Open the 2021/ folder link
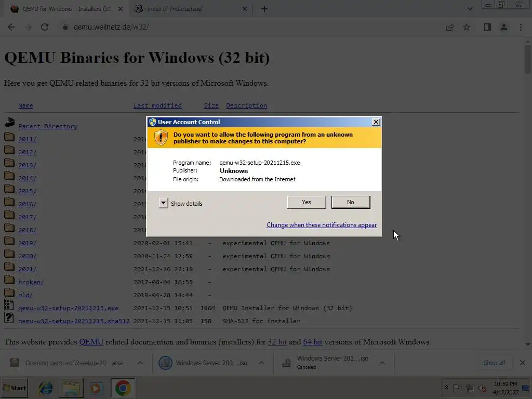This screenshot has width=532, height=399. [27, 269]
